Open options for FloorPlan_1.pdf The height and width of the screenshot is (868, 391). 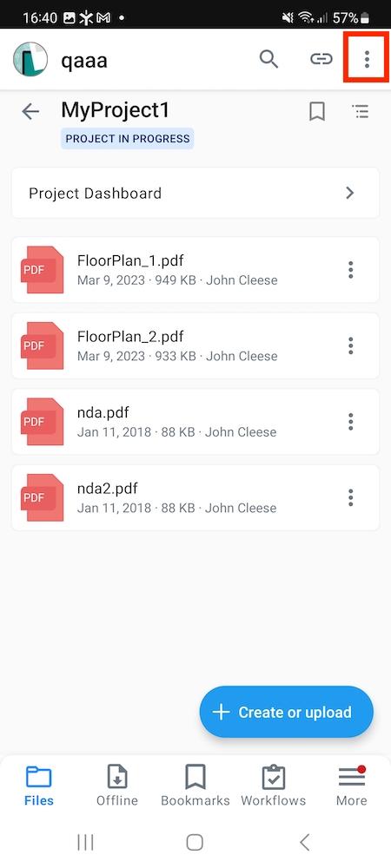point(350,270)
